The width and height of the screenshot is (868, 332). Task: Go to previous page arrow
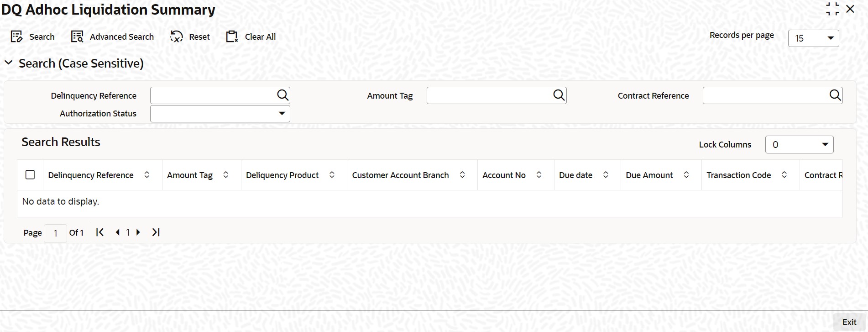118,232
